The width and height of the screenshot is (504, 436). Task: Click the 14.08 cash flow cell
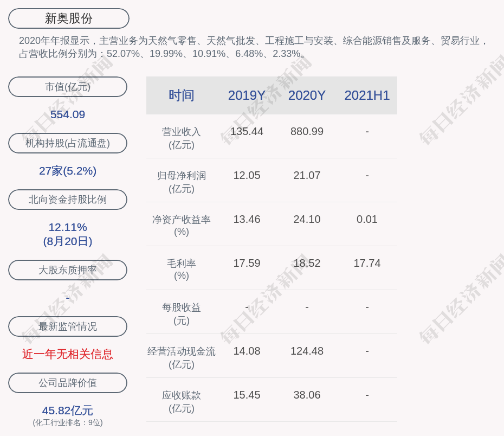(x=247, y=351)
